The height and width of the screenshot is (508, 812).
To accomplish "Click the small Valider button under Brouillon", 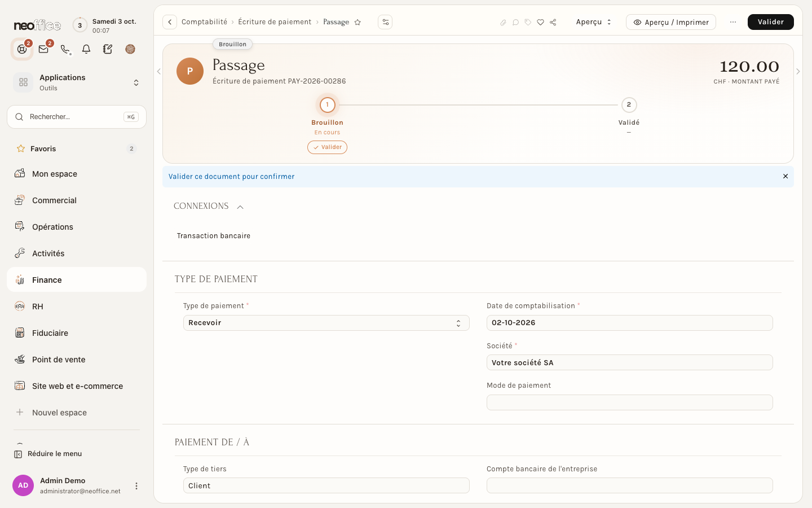I will point(327,147).
